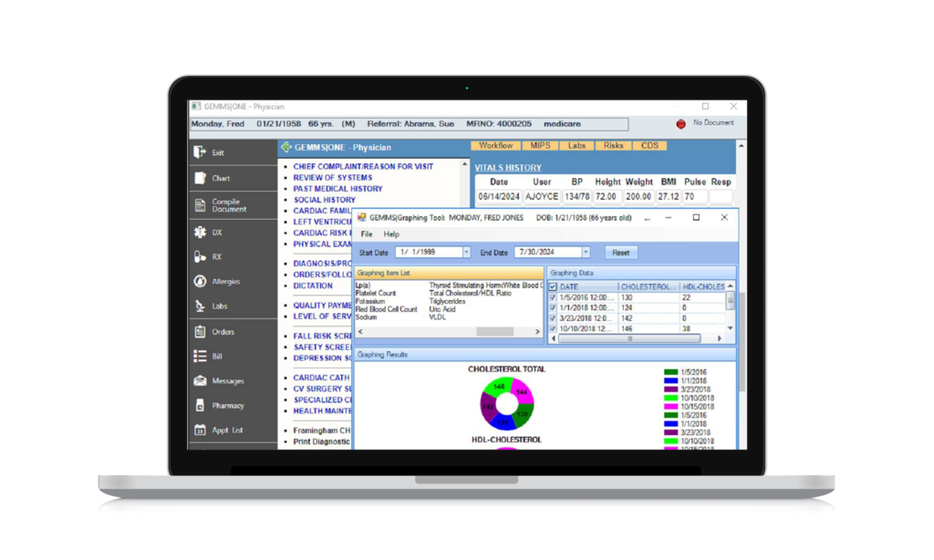This screenshot has width=934, height=560.
Task: Click the magenta 144 donut chart segment
Action: [523, 391]
